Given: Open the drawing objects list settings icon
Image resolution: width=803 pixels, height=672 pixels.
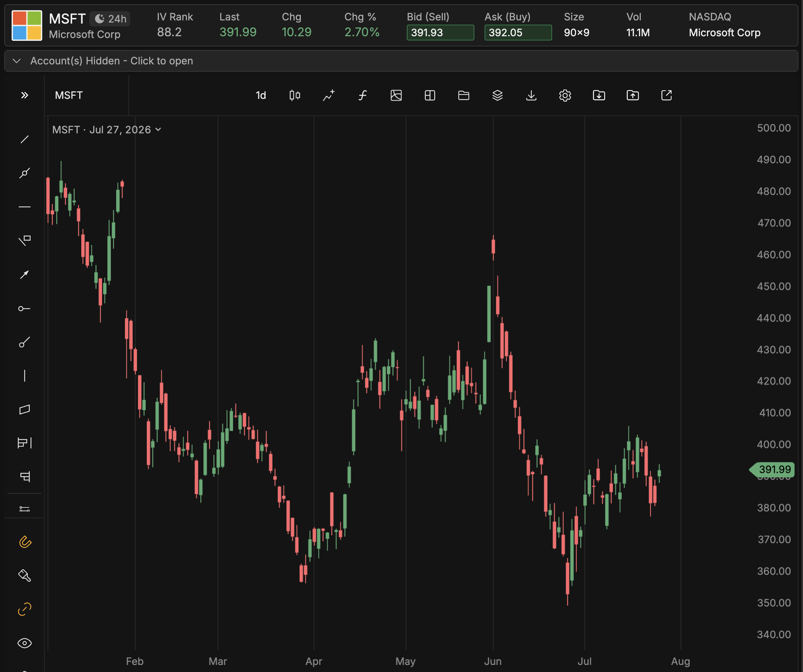Looking at the screenshot, I should coord(25,509).
